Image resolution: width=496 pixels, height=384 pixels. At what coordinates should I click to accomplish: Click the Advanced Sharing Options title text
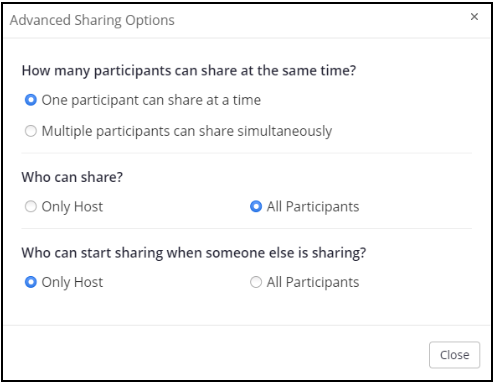coord(92,20)
